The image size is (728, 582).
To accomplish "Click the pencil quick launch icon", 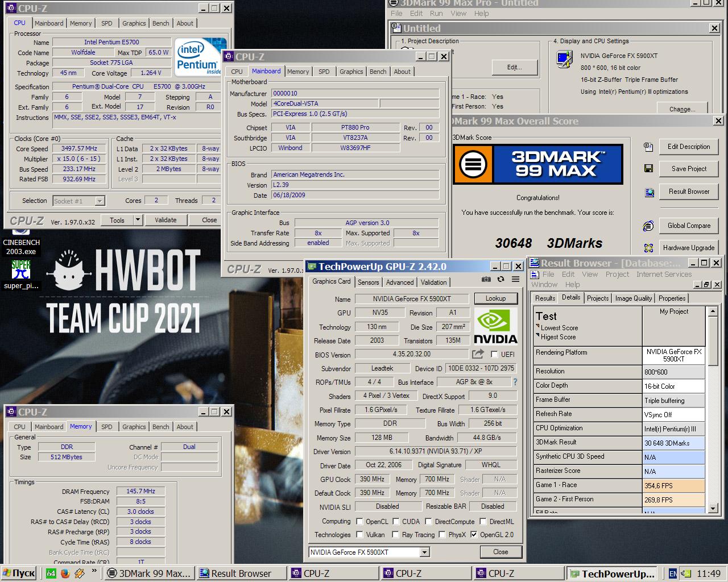I will point(79,573).
